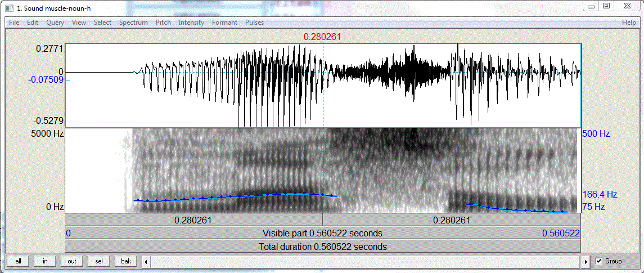
Task: Click the 5000 Hz spectrogram top label
Action: click(48, 133)
